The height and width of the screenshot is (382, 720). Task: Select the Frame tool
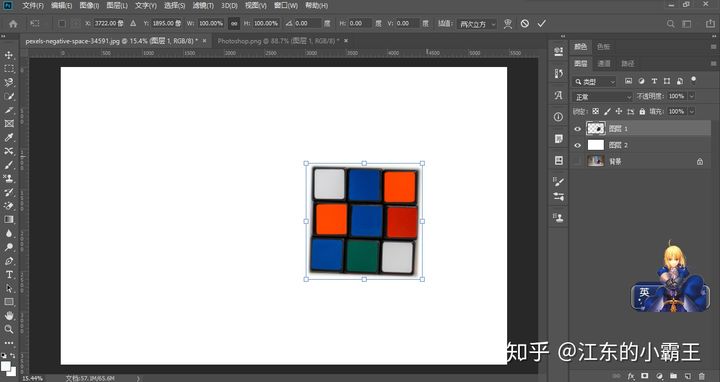pos(9,124)
